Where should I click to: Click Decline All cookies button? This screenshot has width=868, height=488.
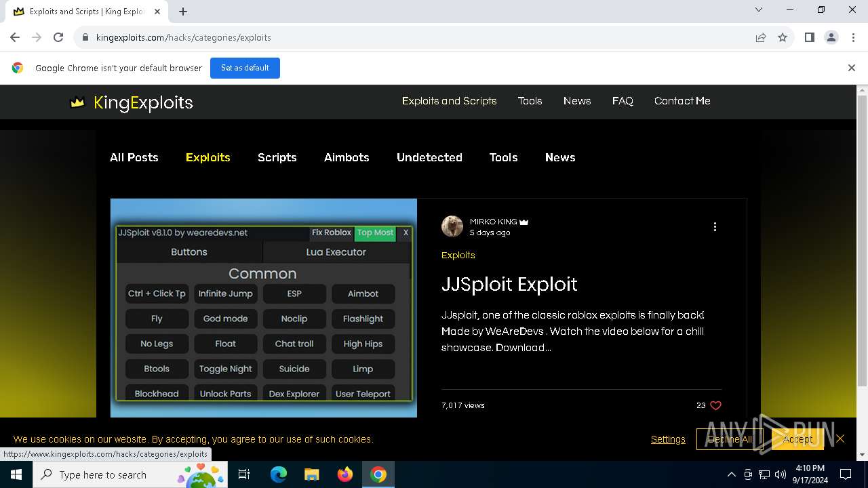click(x=730, y=439)
